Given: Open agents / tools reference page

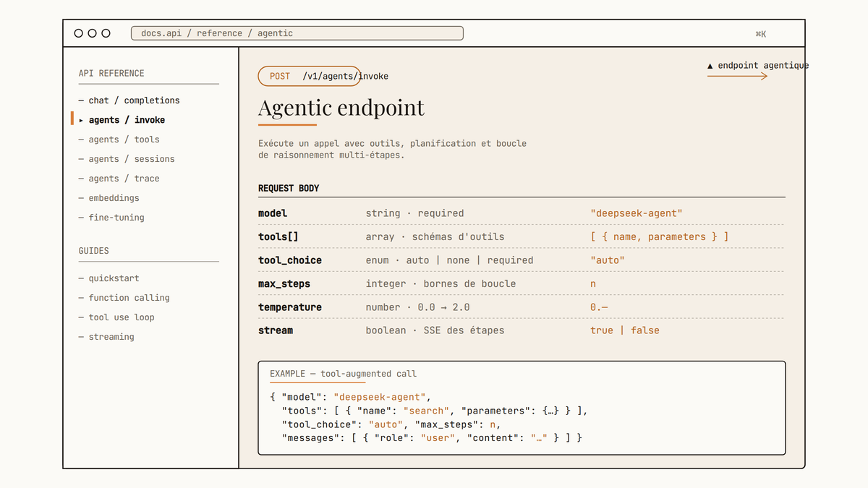Looking at the screenshot, I should click(x=119, y=140).
